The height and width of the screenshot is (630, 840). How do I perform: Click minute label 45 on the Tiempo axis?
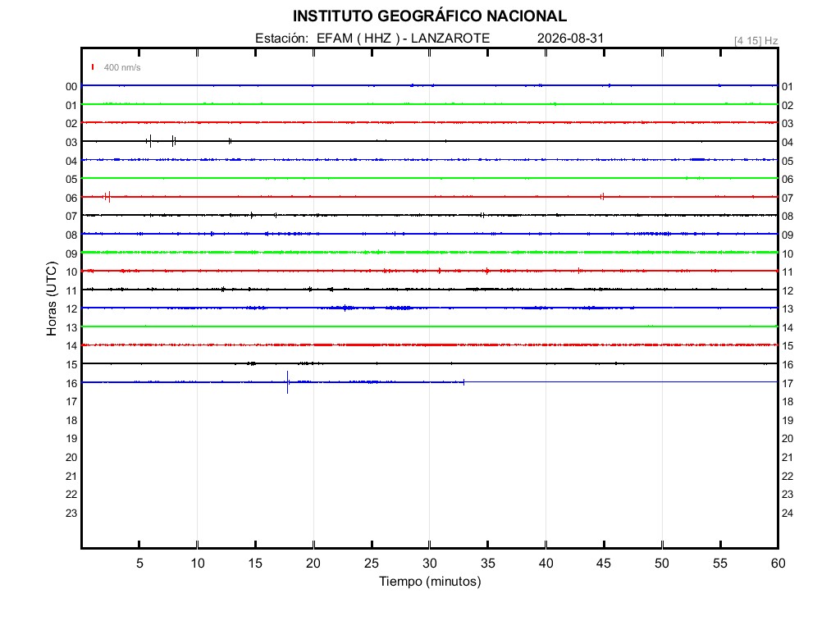point(604,564)
